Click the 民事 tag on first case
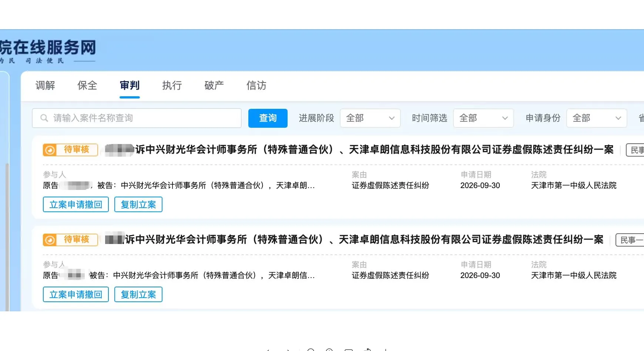The height and width of the screenshot is (351, 644). coord(635,150)
